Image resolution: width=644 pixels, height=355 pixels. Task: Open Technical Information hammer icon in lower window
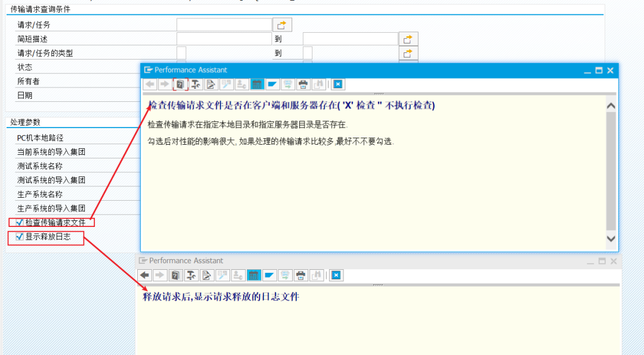point(191,275)
